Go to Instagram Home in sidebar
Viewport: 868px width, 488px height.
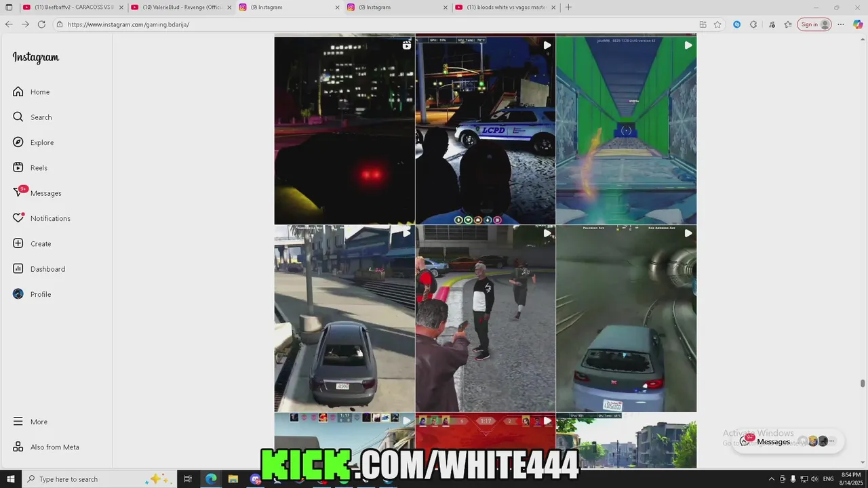click(x=31, y=91)
